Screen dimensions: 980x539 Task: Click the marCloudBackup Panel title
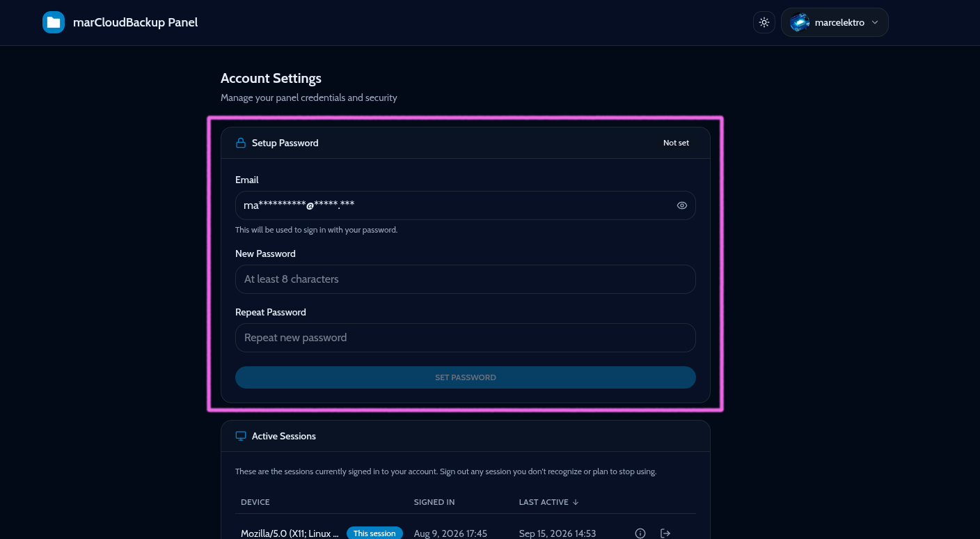pyautogui.click(x=136, y=22)
